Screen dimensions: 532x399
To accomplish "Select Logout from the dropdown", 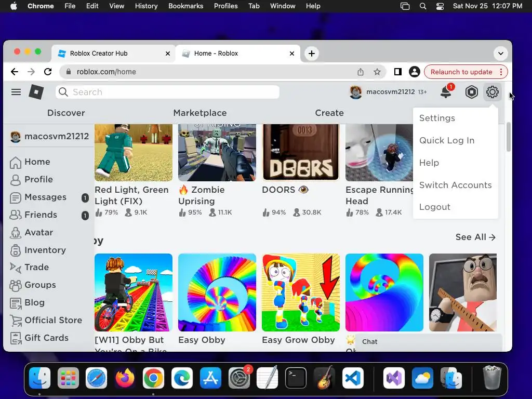I will pos(435,207).
